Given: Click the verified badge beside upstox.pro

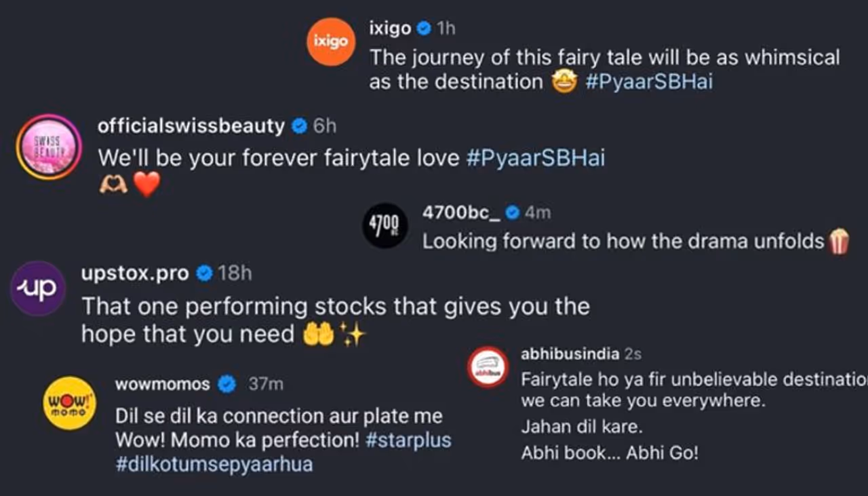Looking at the screenshot, I should pos(203,273).
